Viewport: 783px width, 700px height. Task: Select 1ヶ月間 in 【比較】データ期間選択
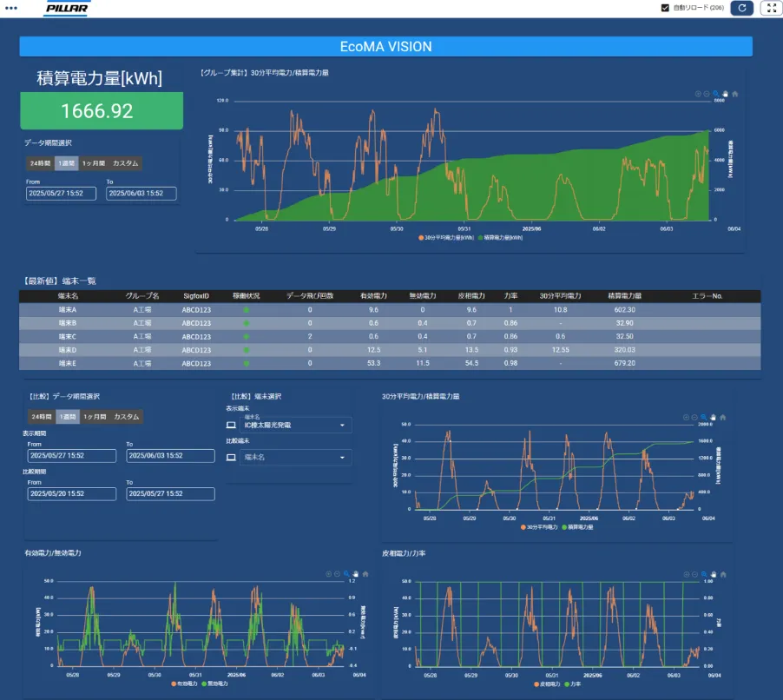(95, 417)
